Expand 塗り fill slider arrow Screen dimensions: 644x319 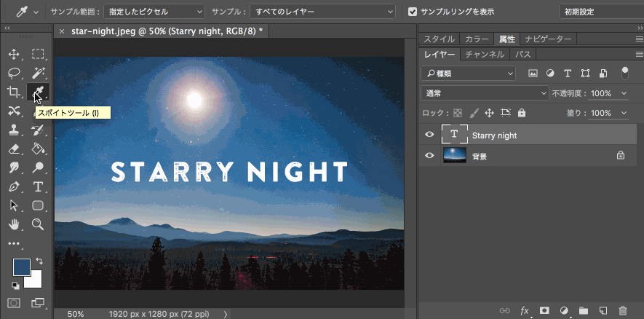click(624, 113)
